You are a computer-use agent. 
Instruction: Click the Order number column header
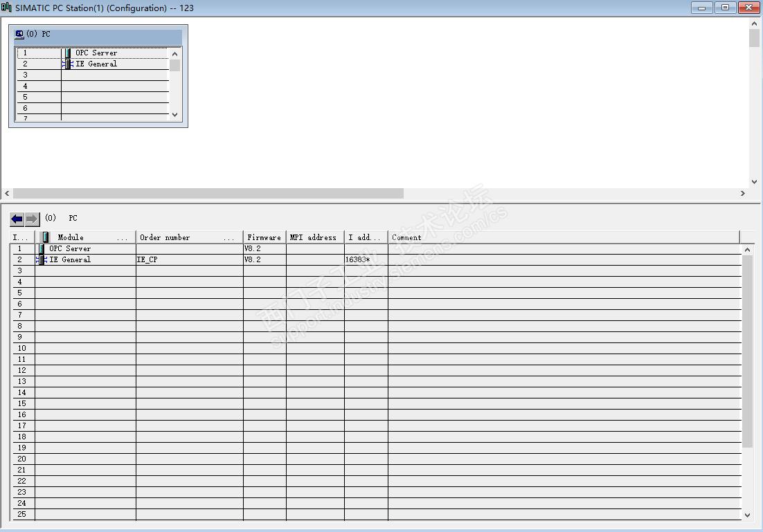tap(189, 237)
